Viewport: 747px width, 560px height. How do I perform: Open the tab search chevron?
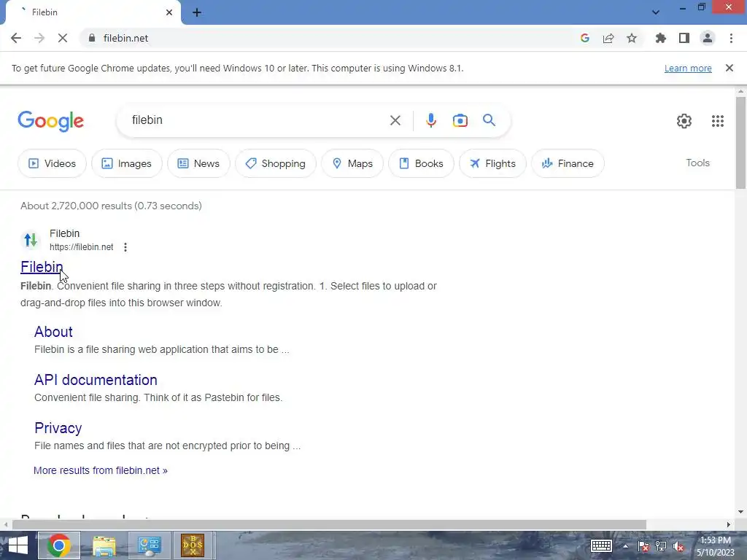[656, 12]
